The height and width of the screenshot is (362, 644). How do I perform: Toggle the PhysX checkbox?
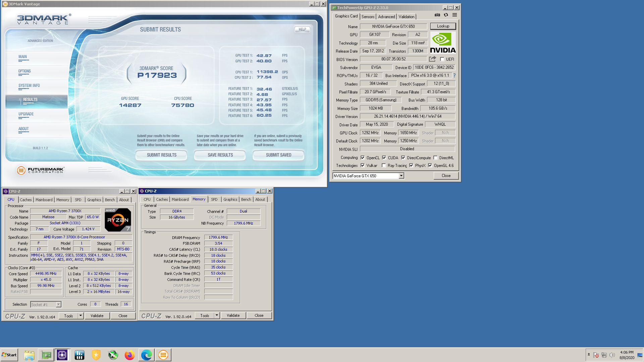[x=411, y=165]
